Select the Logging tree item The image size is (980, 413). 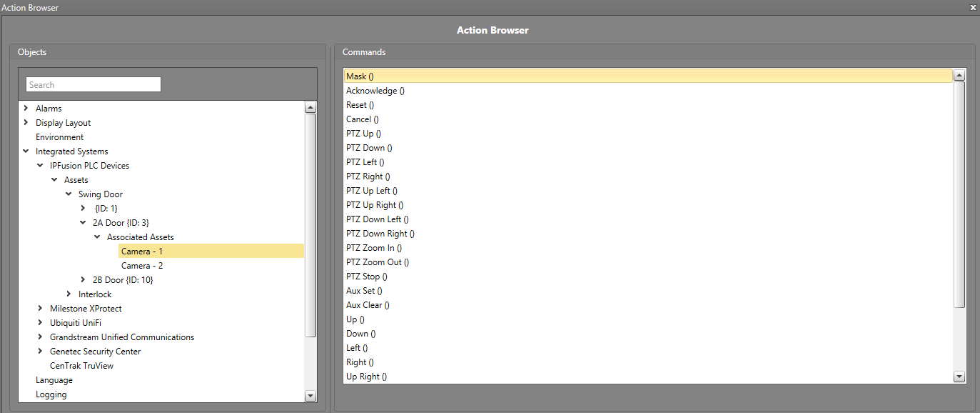click(51, 394)
